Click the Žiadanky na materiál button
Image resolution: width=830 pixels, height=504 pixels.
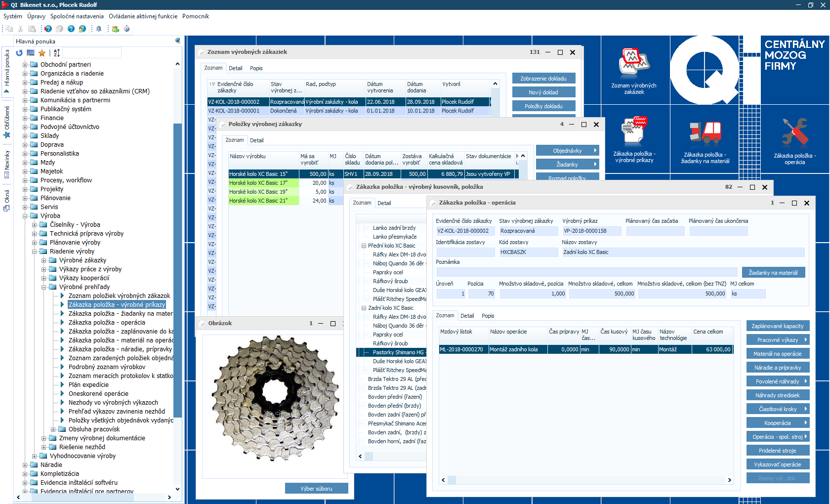[773, 273]
